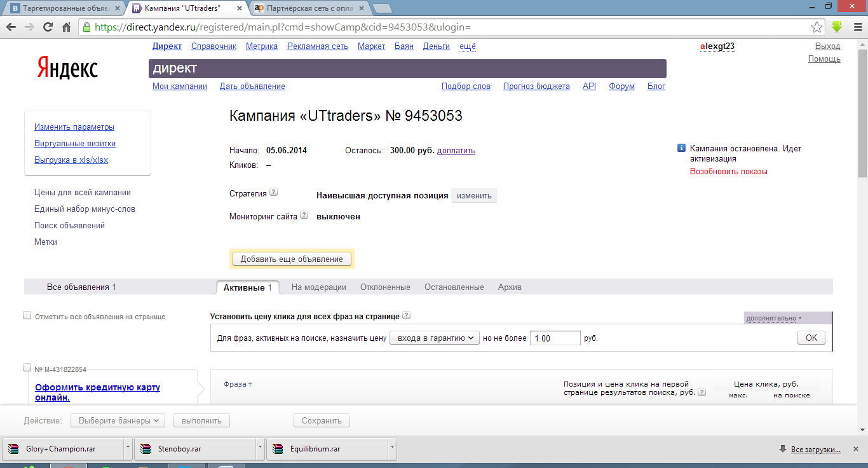
Task: Switch to the Активные 1 tab
Action: pos(248,287)
